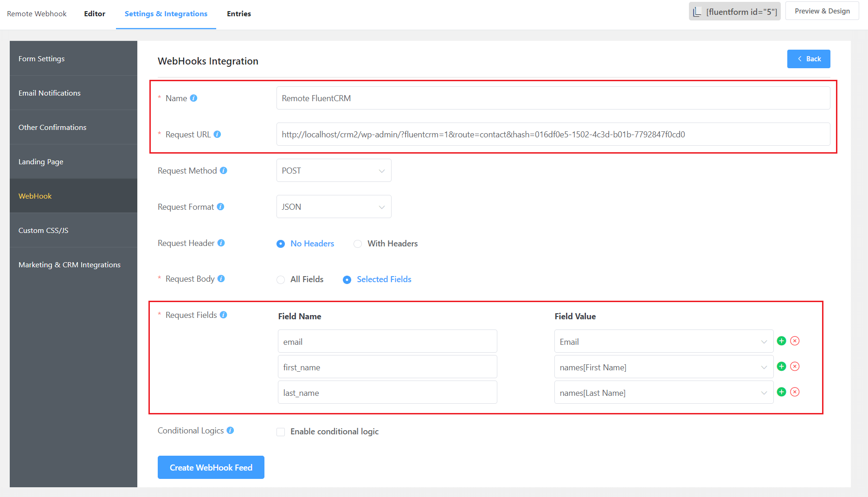
Task: Add a new field row after email
Action: (781, 341)
